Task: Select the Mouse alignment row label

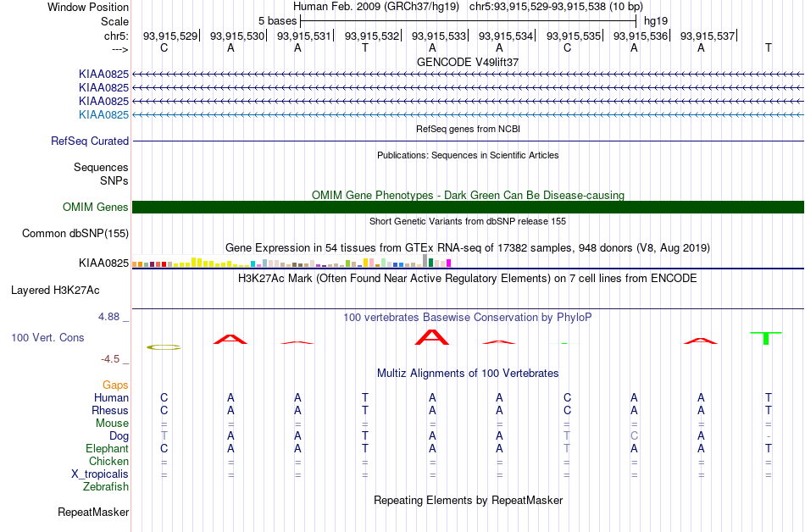Action: click(112, 424)
